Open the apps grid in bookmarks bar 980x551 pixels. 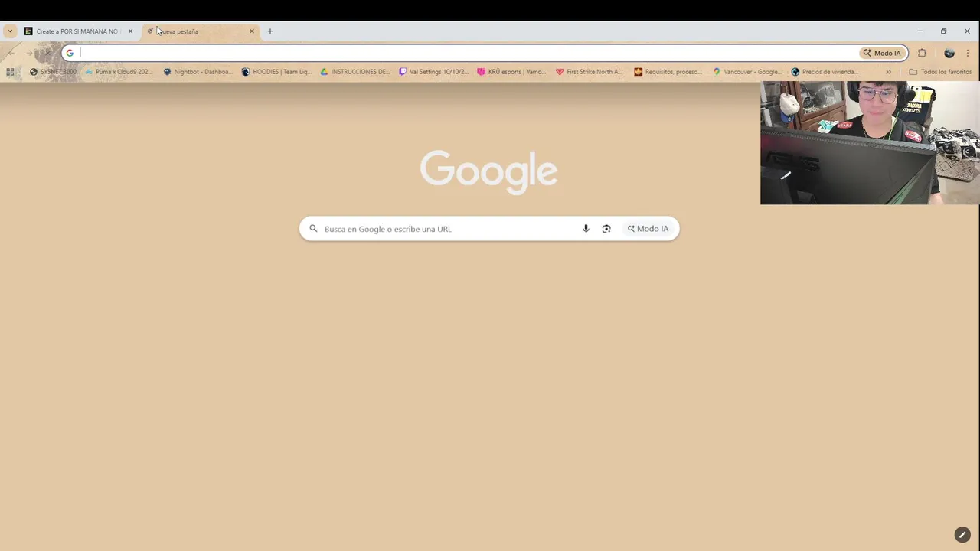(x=10, y=72)
